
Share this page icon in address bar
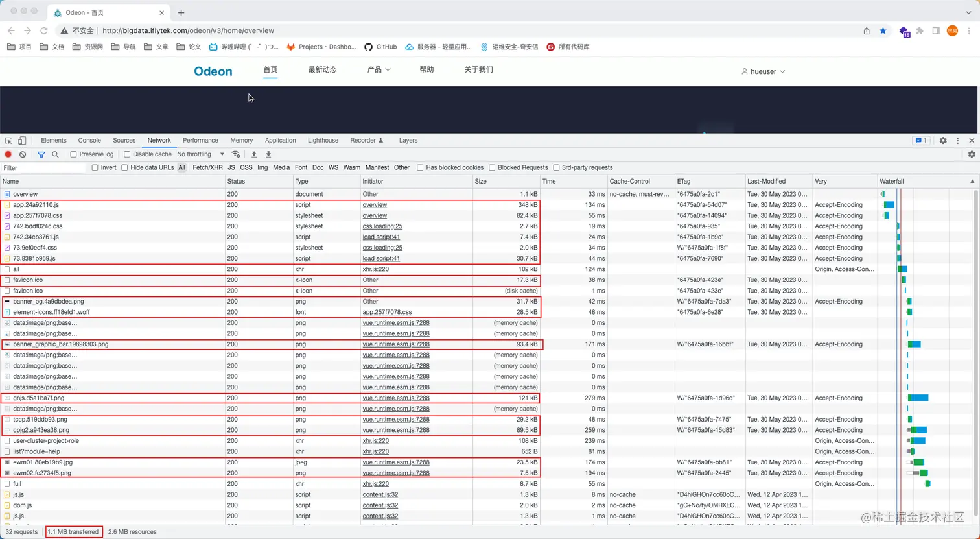click(867, 30)
